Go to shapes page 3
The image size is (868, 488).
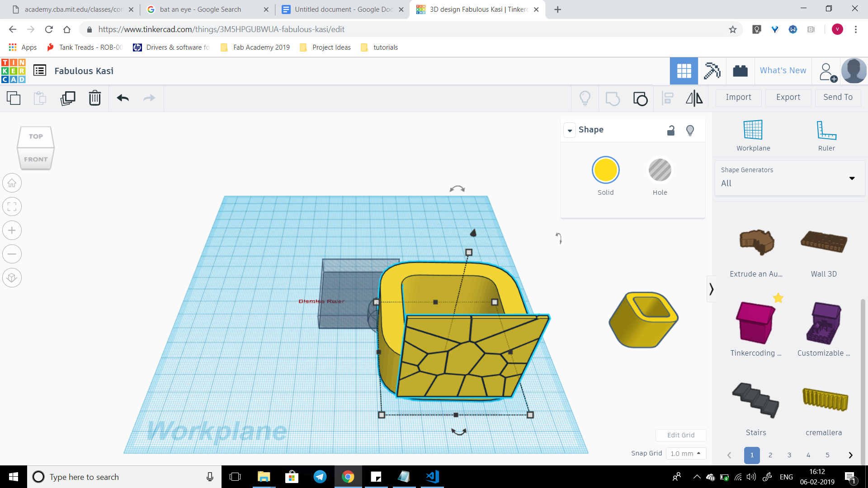[789, 455]
